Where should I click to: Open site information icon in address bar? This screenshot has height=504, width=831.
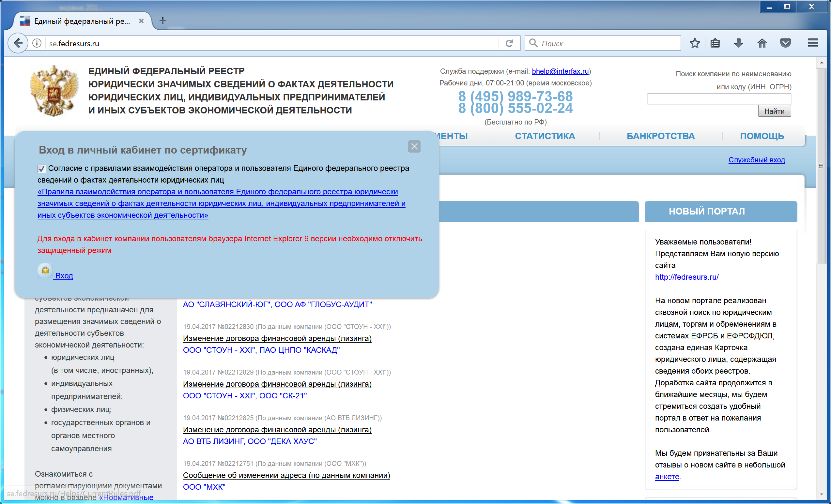pyautogui.click(x=37, y=43)
